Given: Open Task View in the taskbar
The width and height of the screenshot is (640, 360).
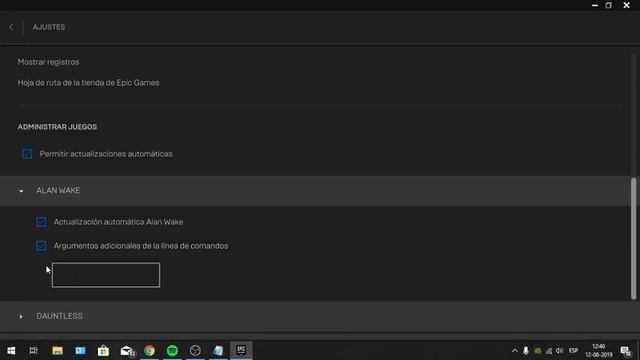Looking at the screenshot, I should tap(33, 351).
